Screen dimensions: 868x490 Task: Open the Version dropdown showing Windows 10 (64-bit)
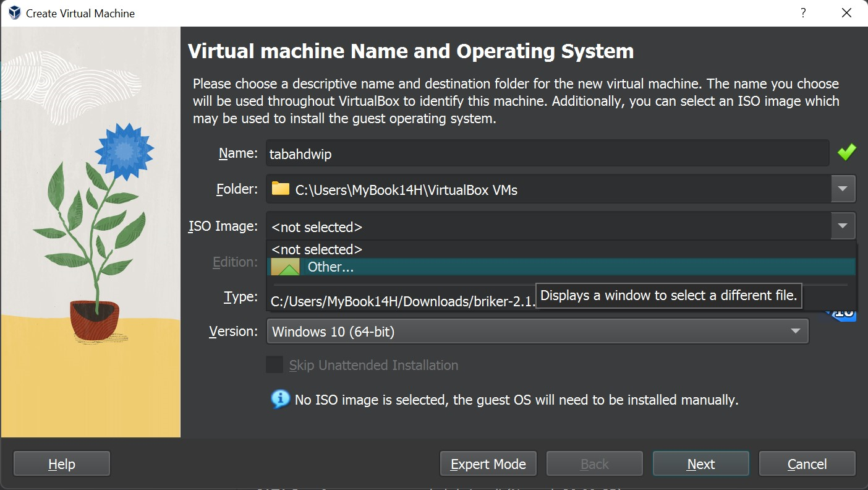click(x=537, y=332)
